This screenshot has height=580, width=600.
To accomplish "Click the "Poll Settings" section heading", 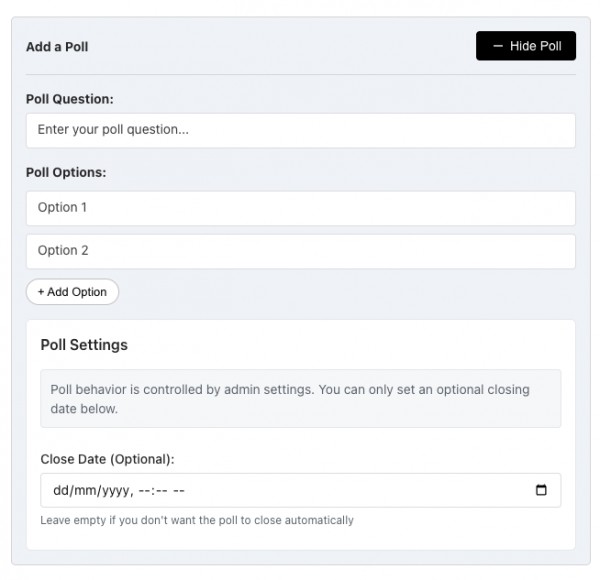I will pos(84,345).
